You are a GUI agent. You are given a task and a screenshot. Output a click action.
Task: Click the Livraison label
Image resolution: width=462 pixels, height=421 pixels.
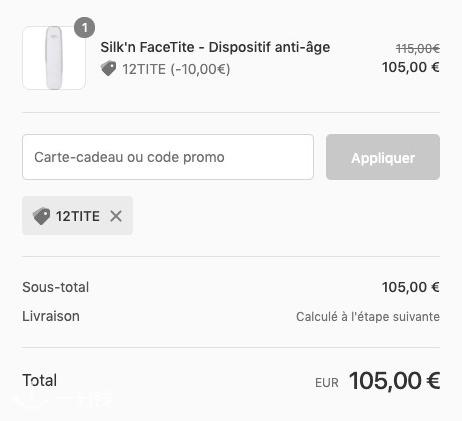[x=51, y=316]
